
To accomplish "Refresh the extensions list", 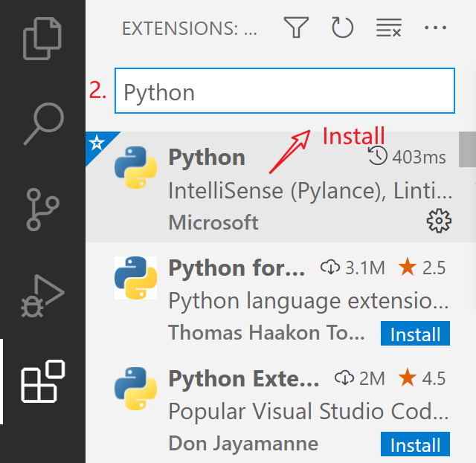I will (x=342, y=27).
